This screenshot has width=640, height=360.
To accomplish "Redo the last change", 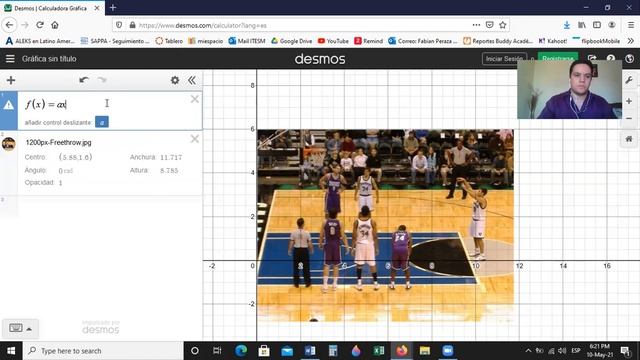I will (x=102, y=80).
